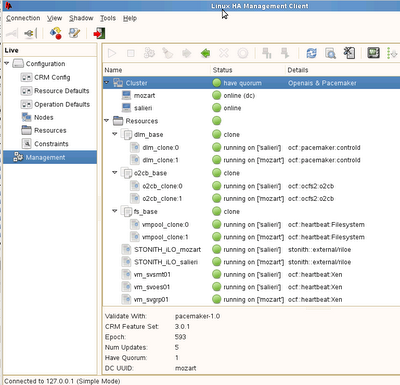Click the Stop resource square icon
400x385 pixels.
131,53
